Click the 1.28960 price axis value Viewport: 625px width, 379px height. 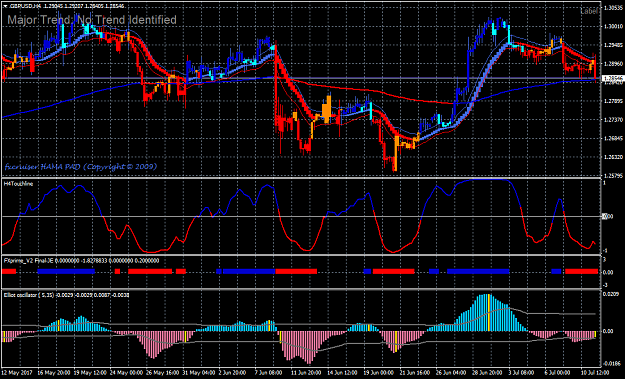tap(613, 63)
